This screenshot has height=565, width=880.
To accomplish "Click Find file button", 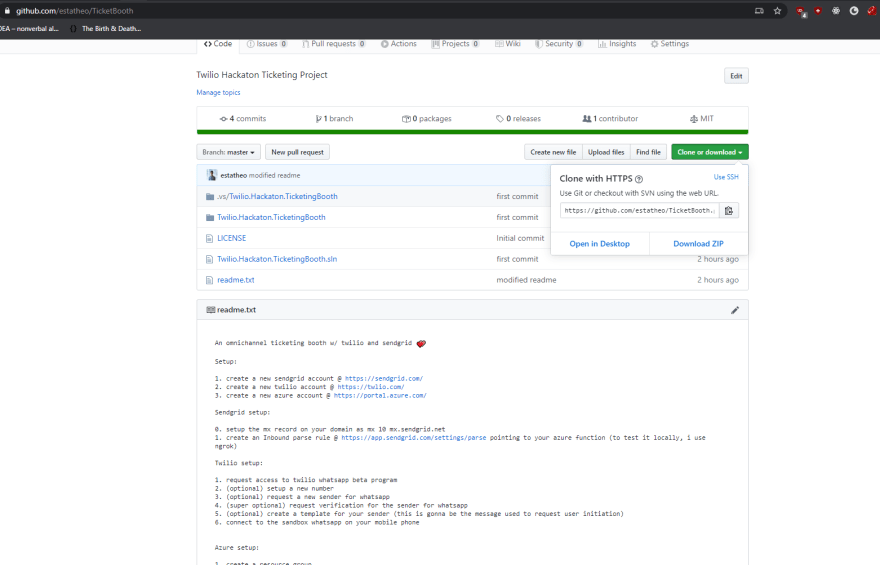I will 648,152.
